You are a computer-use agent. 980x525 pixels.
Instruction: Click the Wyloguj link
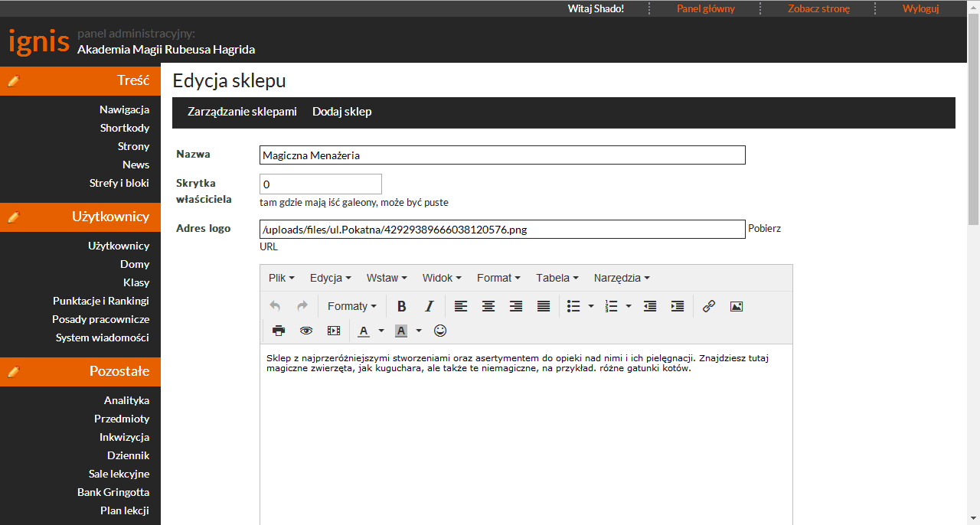click(920, 8)
